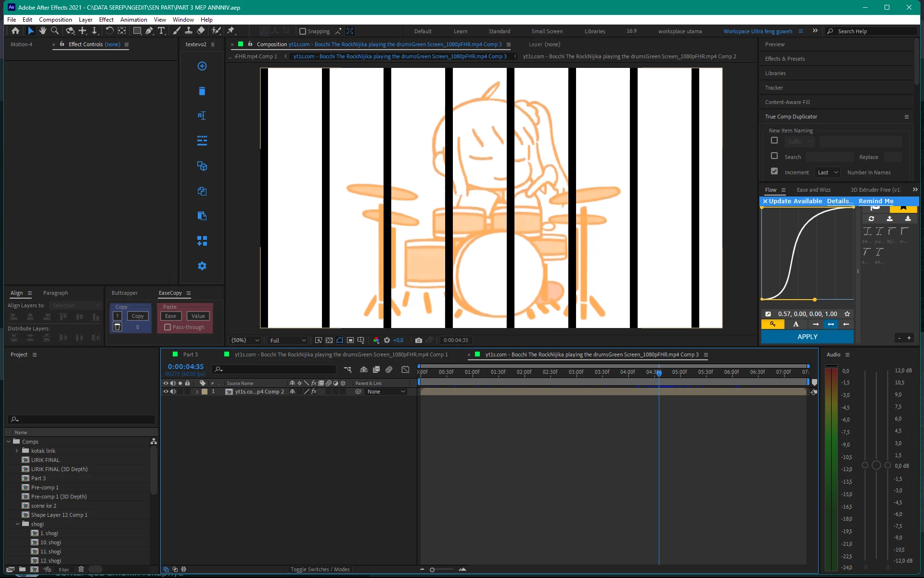Switch to the Part 3 timeline tab
This screenshot has height=578, width=924.
191,355
